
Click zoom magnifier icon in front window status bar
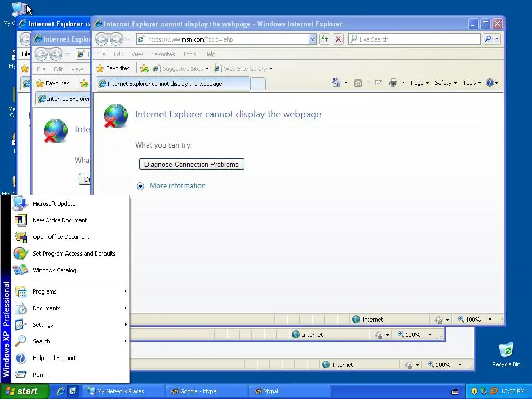click(x=461, y=320)
